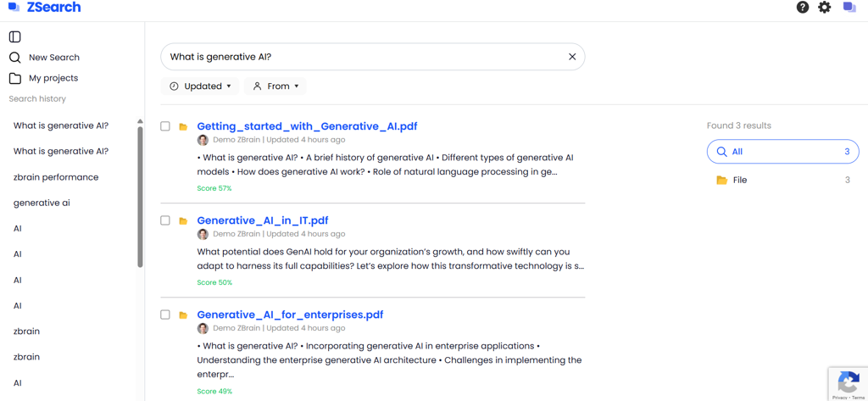Click the ZSearch logo icon
This screenshot has height=401, width=868.
click(14, 8)
